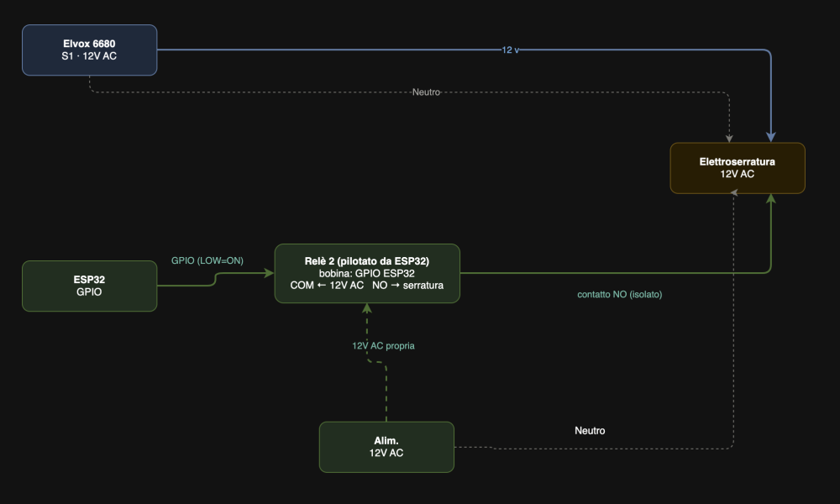This screenshot has width=840, height=504.
Task: Click the "12V AC propria" label
Action: coord(383,345)
